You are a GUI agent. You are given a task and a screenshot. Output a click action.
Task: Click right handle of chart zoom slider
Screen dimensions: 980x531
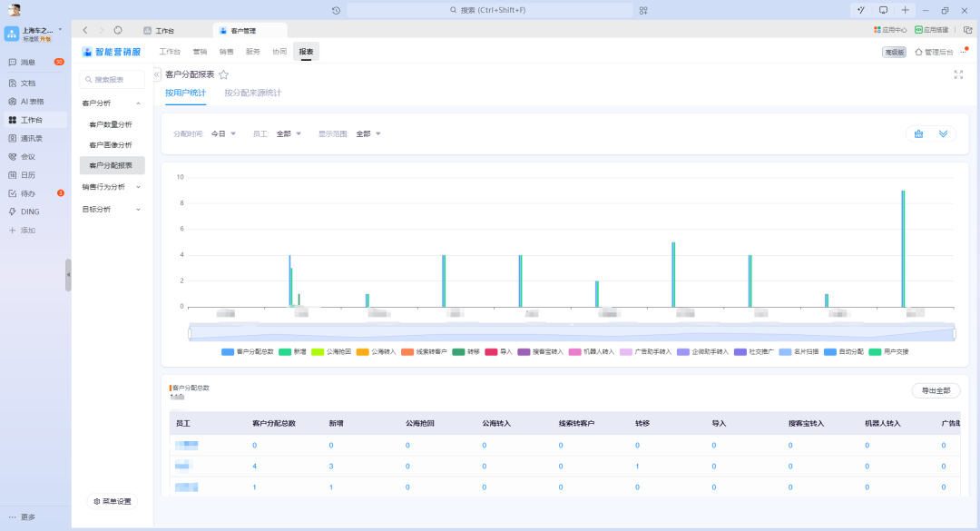point(955,334)
